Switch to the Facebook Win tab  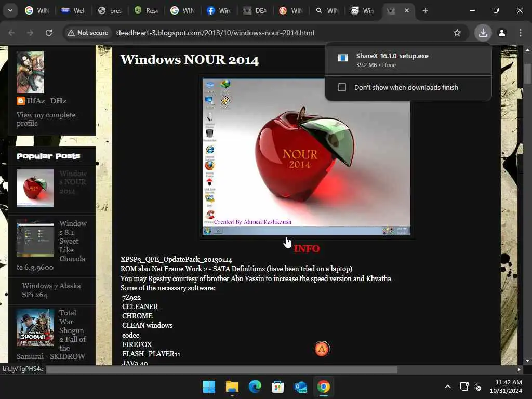pos(219,10)
